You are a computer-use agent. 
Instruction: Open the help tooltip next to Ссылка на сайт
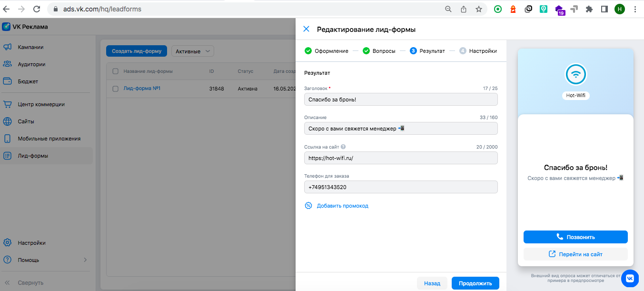pyautogui.click(x=343, y=147)
